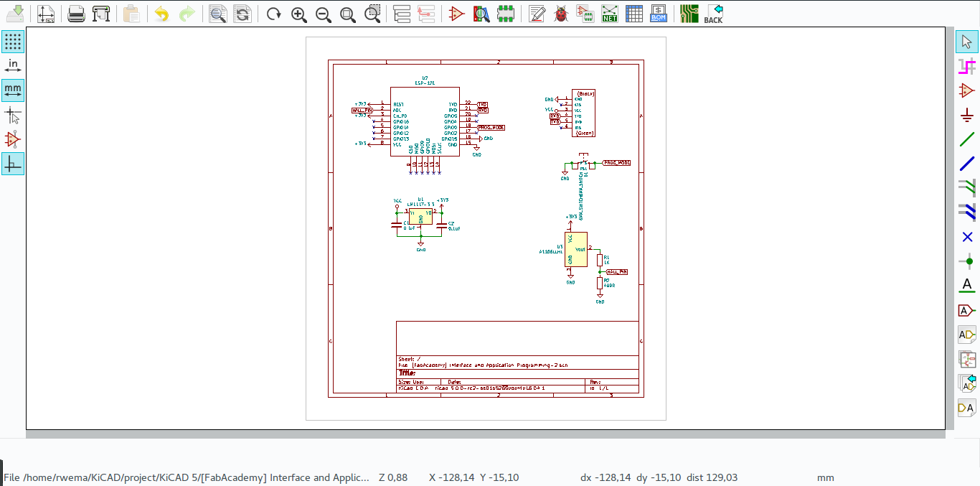Generate the netlist

609,13
